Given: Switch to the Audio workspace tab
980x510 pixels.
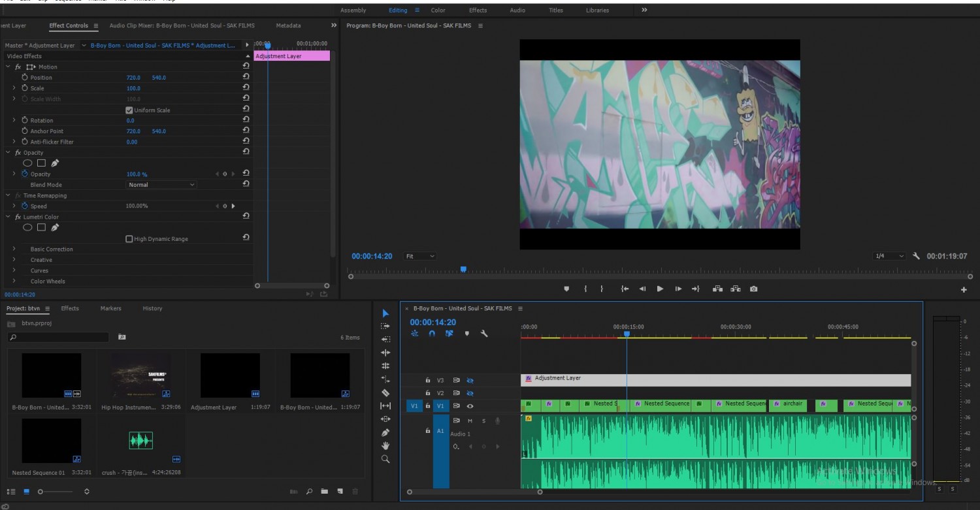Looking at the screenshot, I should (517, 10).
